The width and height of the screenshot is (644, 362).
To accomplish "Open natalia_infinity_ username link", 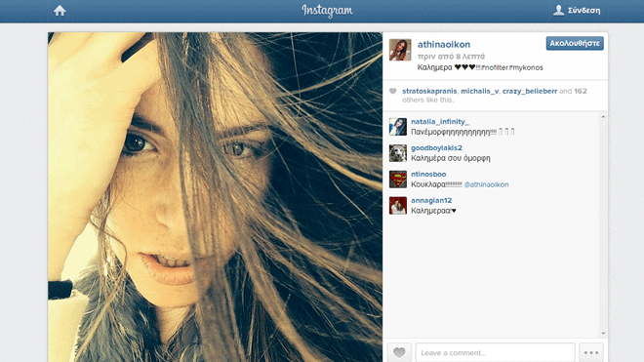I will coord(440,122).
